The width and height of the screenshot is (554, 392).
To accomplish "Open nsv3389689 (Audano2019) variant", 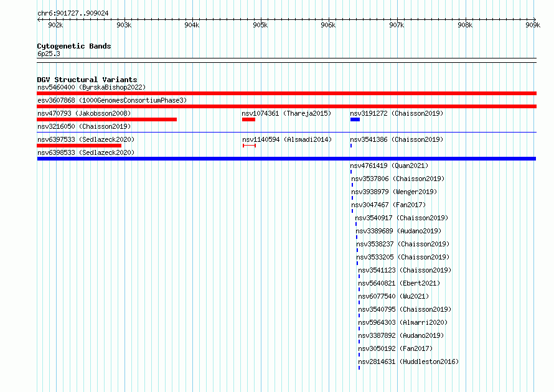I will (x=398, y=231).
